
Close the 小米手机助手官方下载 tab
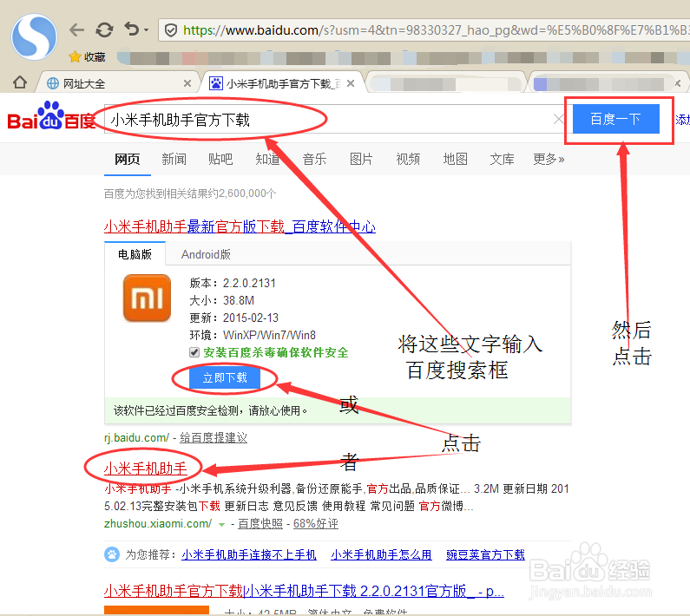coord(351,83)
